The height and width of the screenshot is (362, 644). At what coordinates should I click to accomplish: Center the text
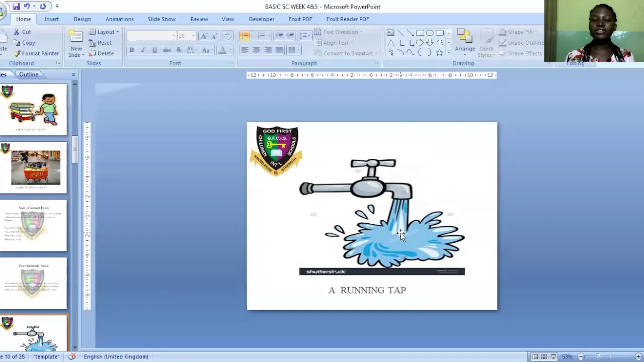256,50
